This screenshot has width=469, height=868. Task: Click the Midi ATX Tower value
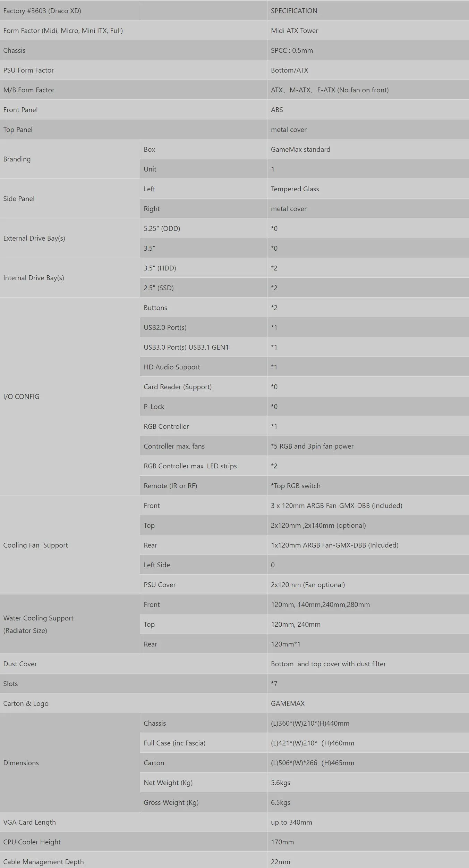pos(295,31)
